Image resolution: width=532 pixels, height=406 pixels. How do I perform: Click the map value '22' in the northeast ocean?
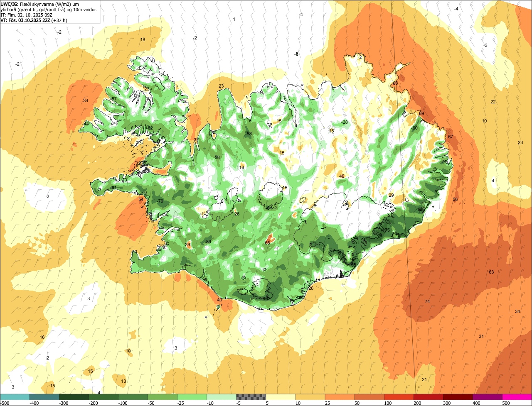tap(493, 102)
